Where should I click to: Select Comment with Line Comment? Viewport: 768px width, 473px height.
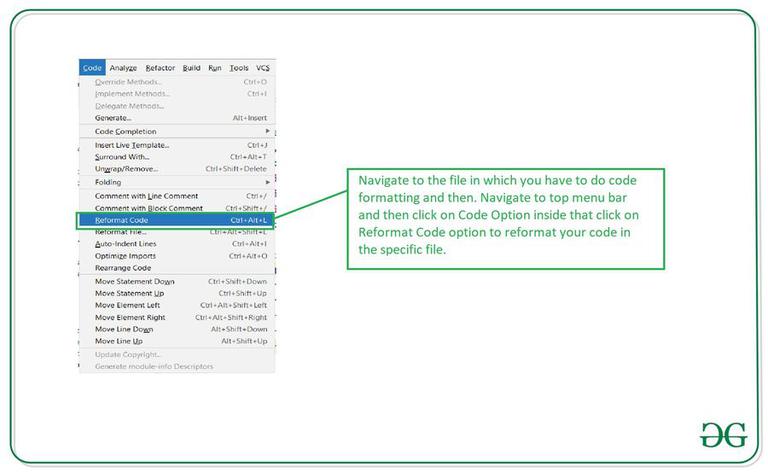click(x=176, y=196)
